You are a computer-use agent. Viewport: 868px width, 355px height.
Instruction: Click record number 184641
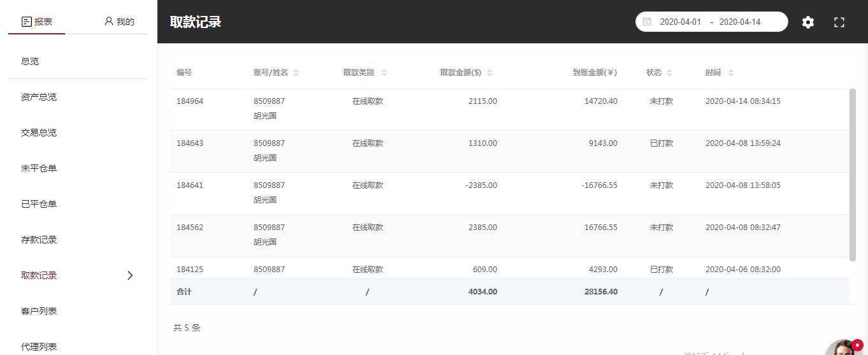(190, 185)
